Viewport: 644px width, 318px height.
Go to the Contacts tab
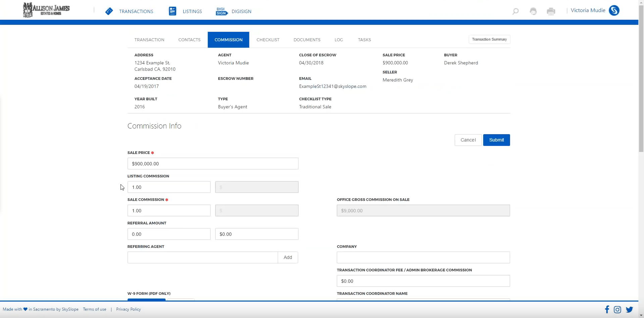pyautogui.click(x=189, y=40)
